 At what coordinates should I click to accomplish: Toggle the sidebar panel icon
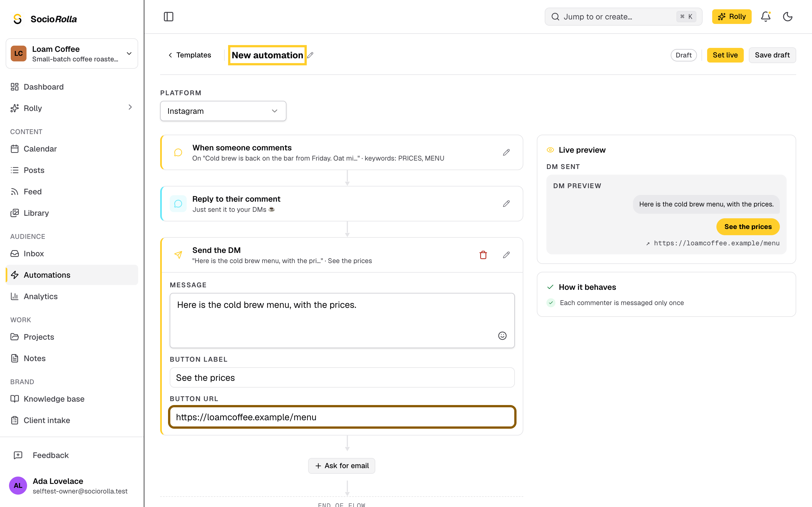(x=168, y=16)
